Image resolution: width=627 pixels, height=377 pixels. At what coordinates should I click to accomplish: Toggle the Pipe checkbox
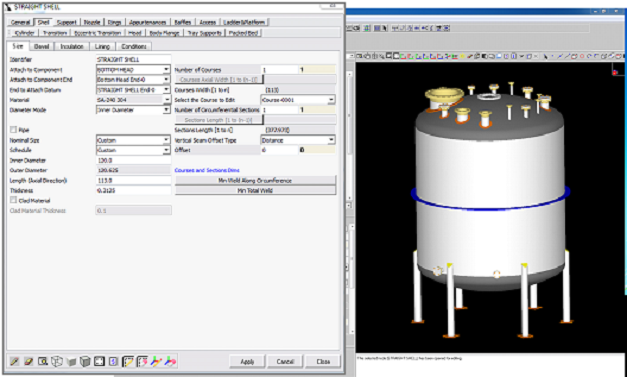click(14, 130)
